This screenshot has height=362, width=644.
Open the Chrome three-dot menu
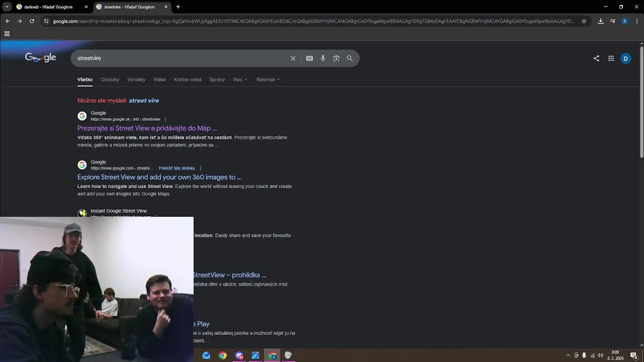(636, 21)
